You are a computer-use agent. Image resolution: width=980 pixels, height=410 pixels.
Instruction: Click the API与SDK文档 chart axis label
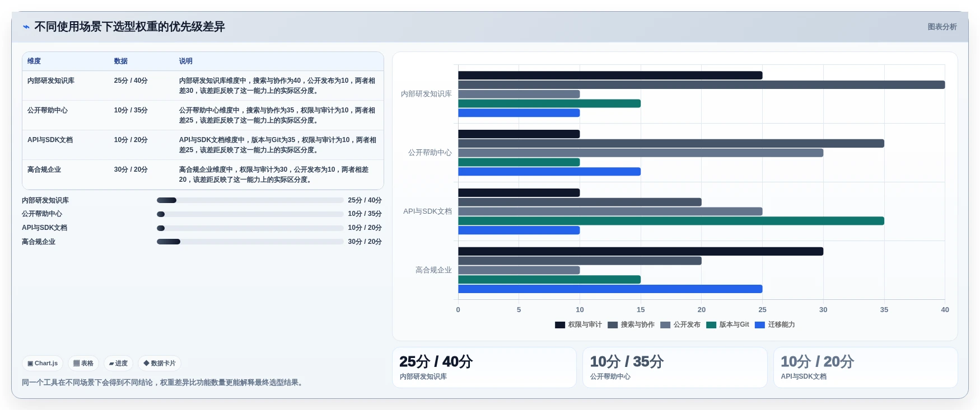(x=427, y=211)
